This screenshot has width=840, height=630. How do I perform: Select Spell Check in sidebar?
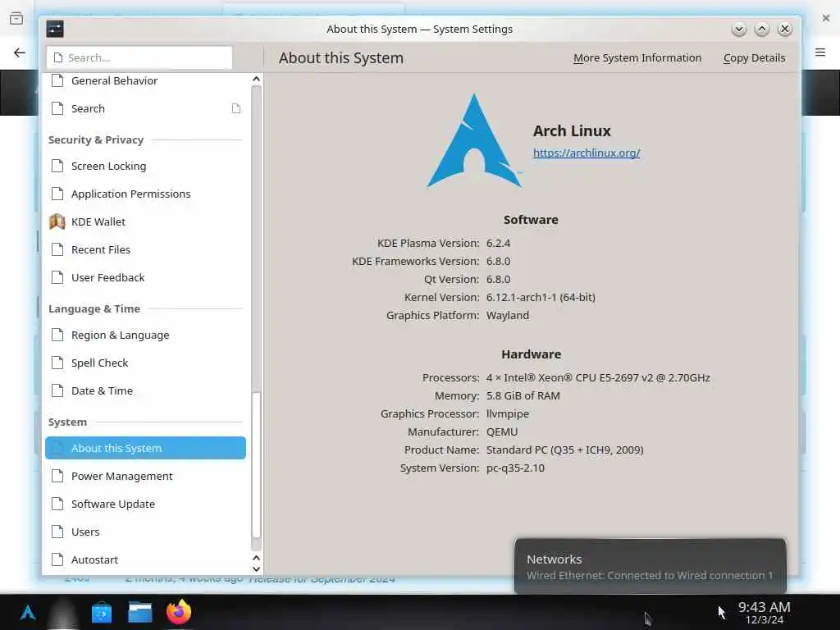146,363
